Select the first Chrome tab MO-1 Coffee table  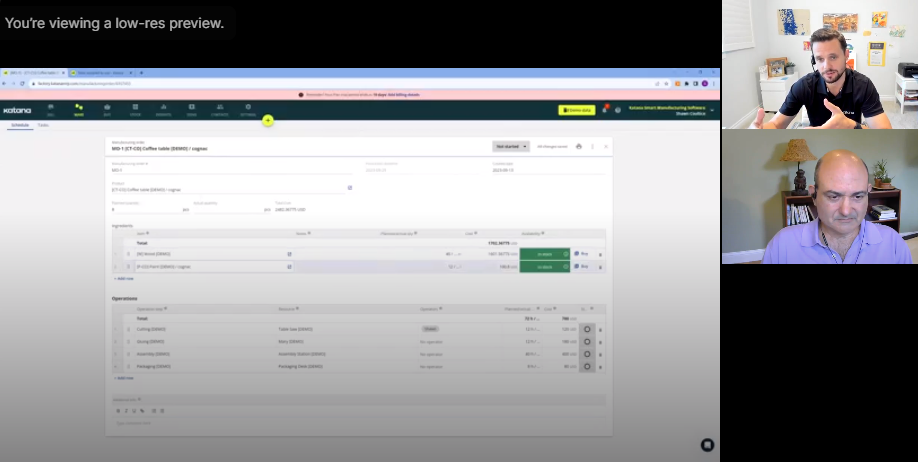[34, 73]
